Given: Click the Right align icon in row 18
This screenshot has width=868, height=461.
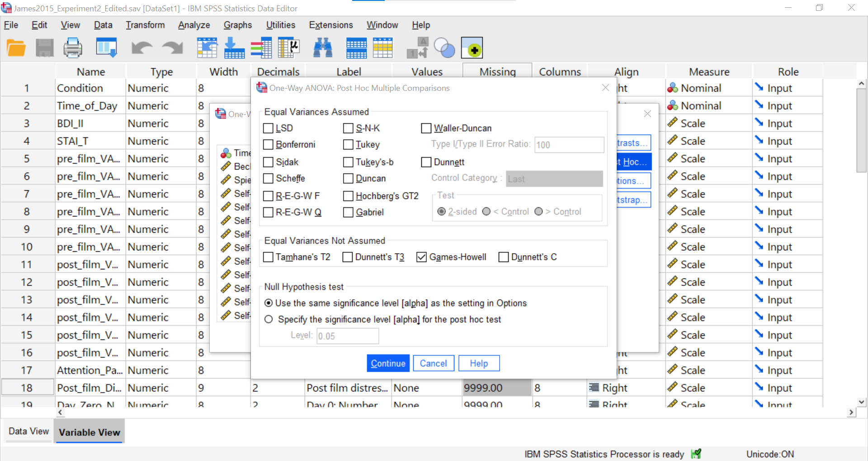Looking at the screenshot, I should [x=594, y=388].
